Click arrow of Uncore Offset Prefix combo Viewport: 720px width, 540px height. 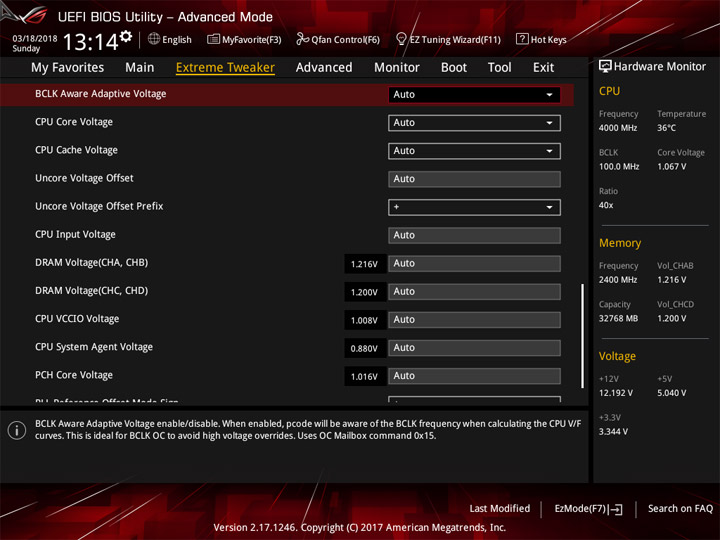pos(549,208)
